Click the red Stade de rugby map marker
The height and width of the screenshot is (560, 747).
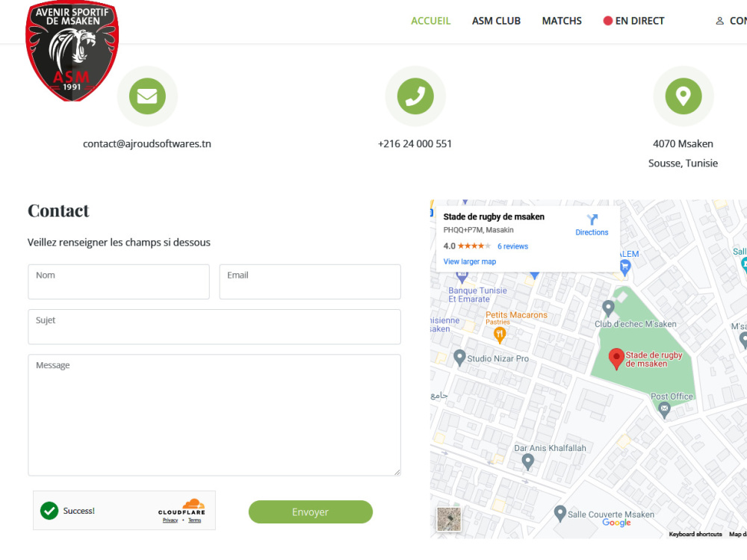point(616,359)
